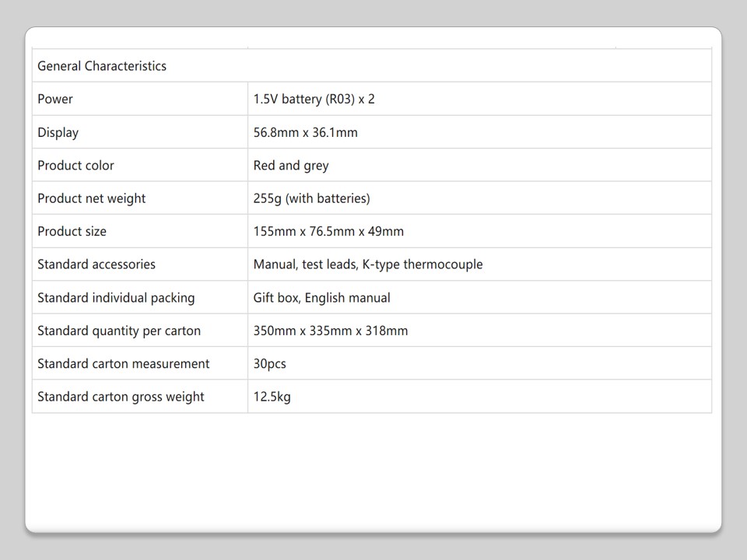Click the Gift box, English manual value
Screen dimensions: 747x560
click(322, 298)
